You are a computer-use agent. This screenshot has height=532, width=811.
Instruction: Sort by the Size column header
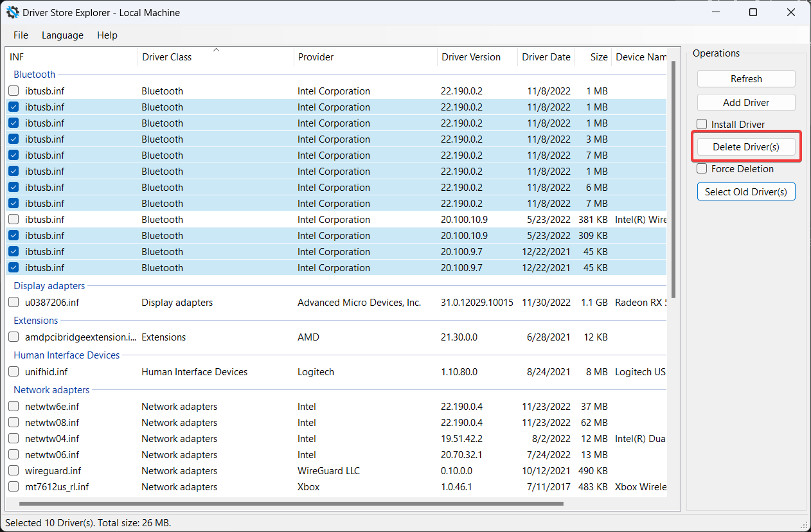593,57
